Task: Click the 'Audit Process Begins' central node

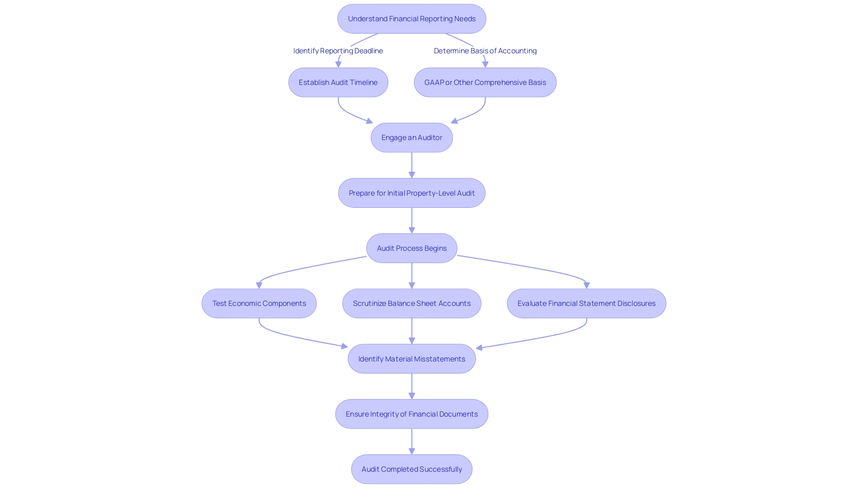Action: [412, 248]
